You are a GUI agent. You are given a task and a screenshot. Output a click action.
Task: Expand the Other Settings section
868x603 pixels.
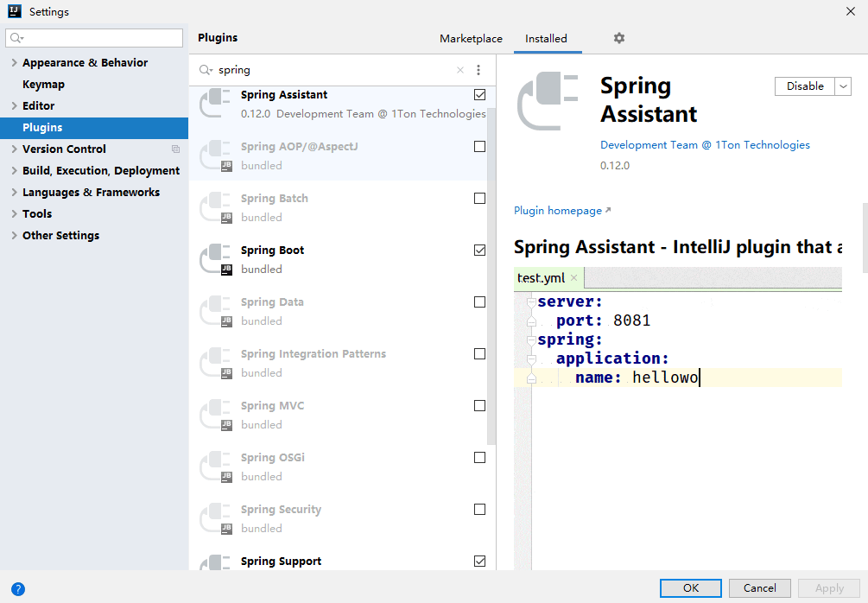point(15,235)
